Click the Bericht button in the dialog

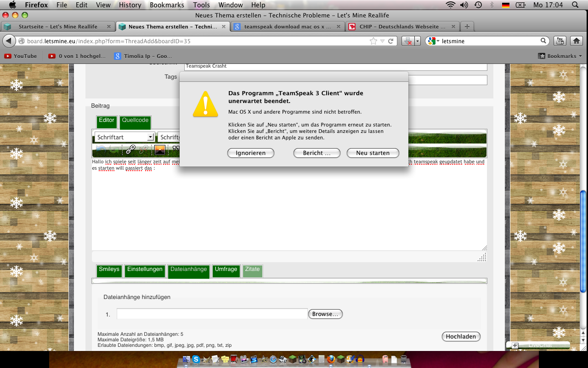(x=317, y=153)
